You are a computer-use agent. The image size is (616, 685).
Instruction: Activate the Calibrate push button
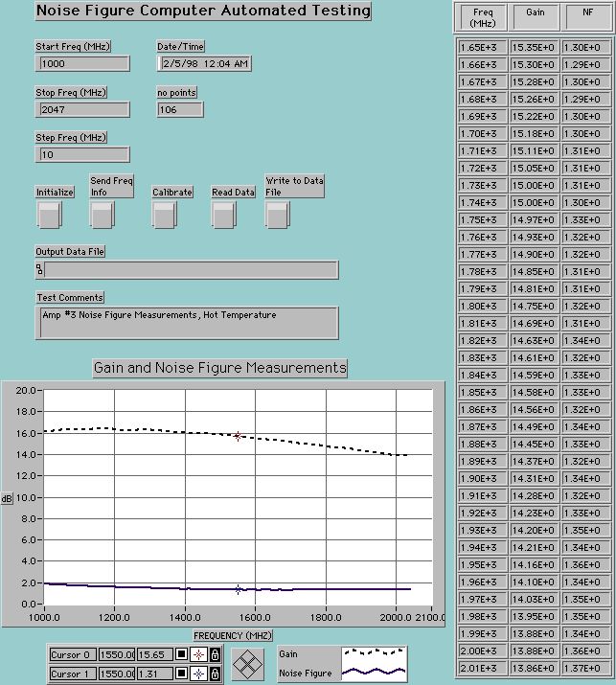point(164,215)
